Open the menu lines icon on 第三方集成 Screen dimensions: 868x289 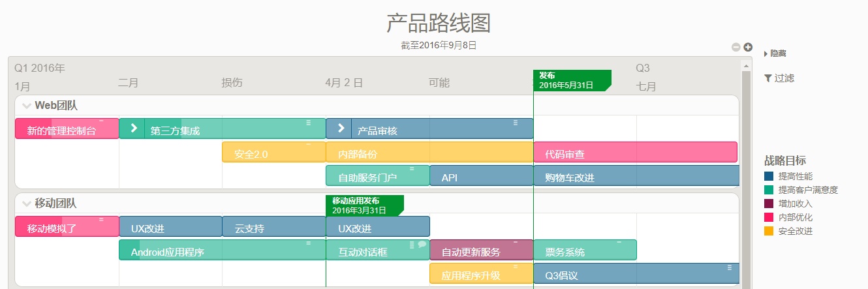[309, 123]
